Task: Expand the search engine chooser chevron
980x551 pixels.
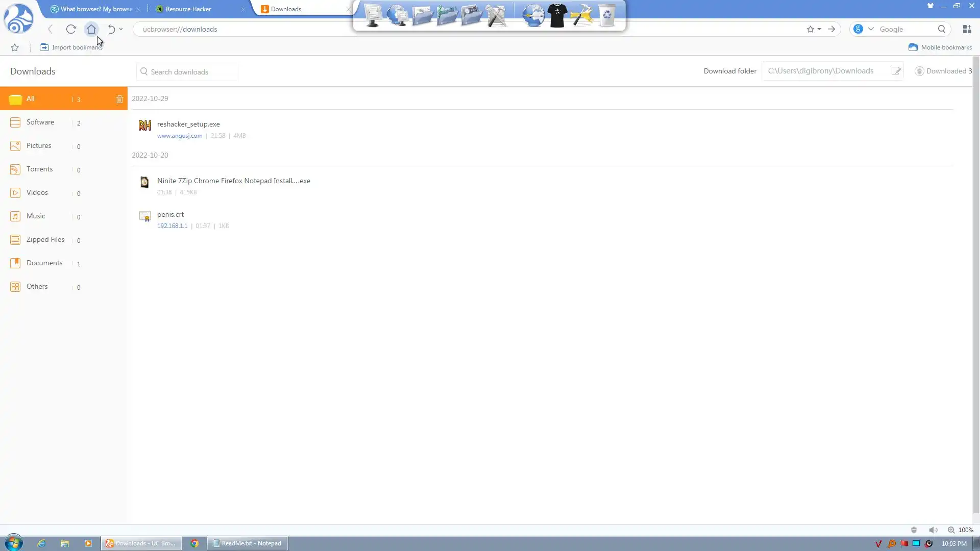Action: (x=871, y=29)
